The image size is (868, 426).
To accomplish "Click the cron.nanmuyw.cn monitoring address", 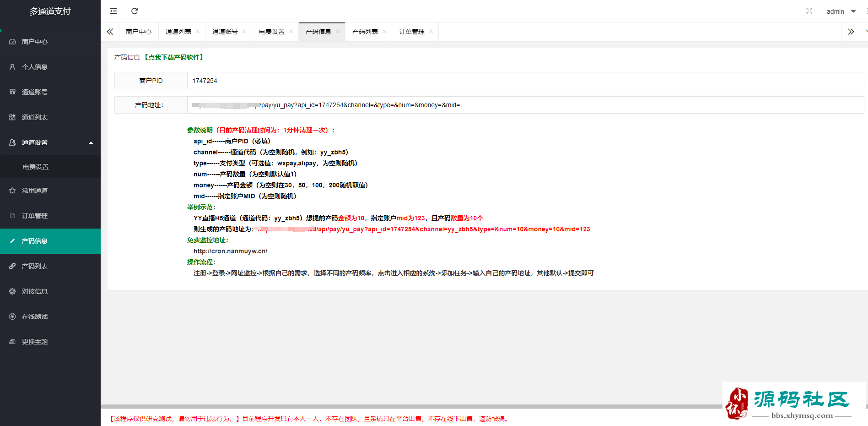I will tap(230, 251).
